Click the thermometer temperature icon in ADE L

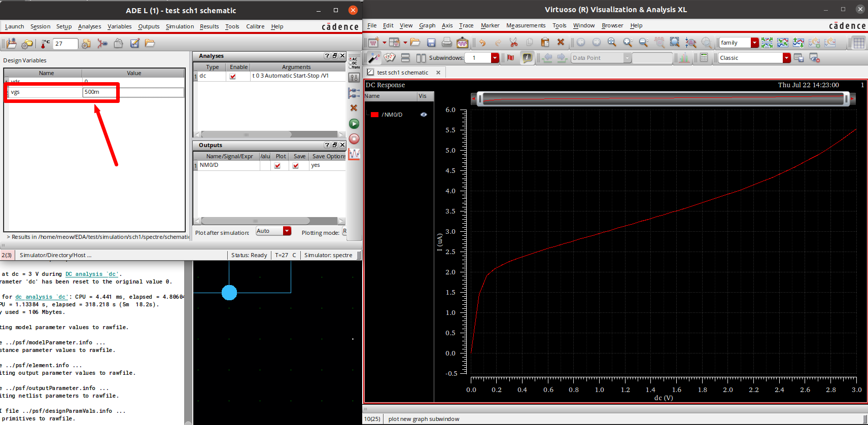pyautogui.click(x=45, y=44)
